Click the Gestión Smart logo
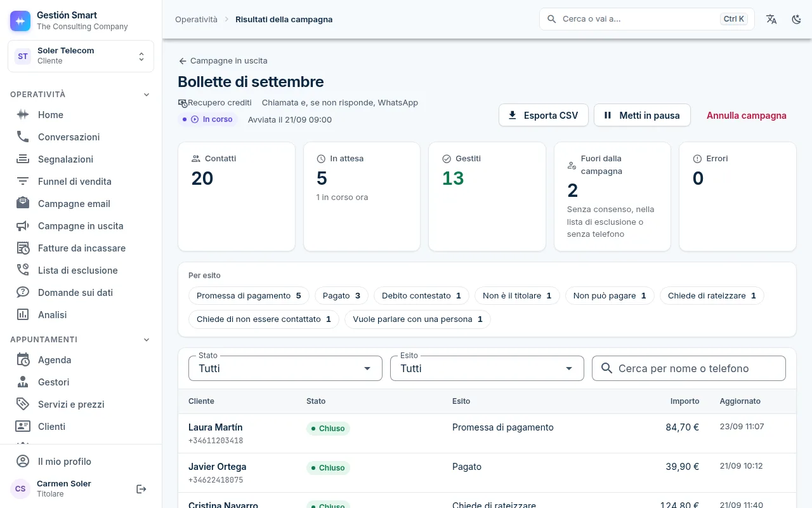This screenshot has width=812, height=508. pos(20,21)
